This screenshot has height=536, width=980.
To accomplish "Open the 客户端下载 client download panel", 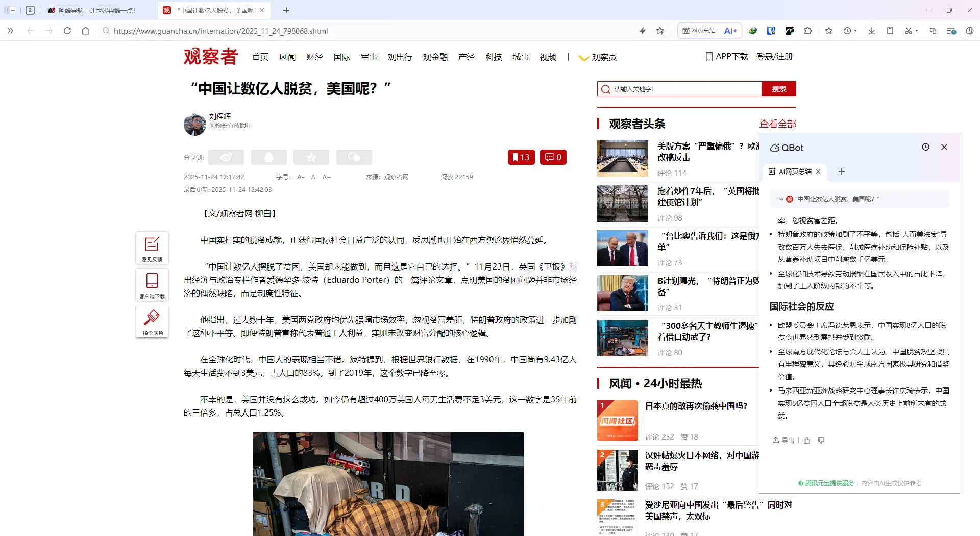I will pyautogui.click(x=152, y=285).
